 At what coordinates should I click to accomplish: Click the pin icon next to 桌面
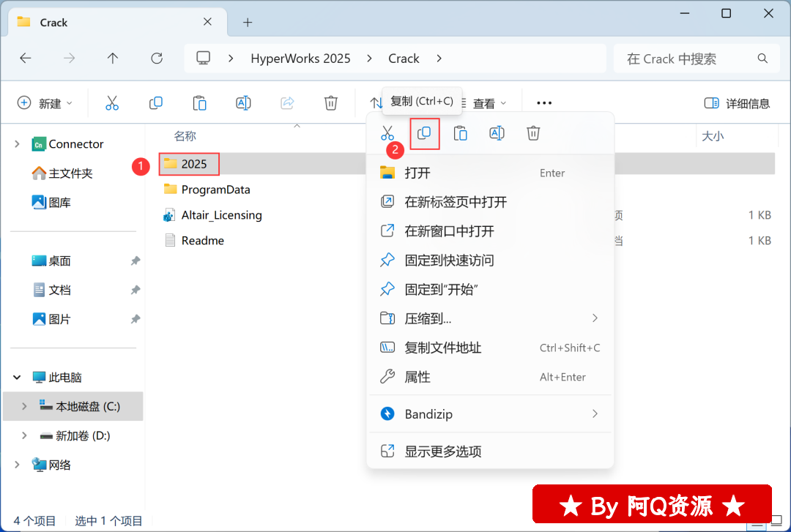[x=135, y=261]
